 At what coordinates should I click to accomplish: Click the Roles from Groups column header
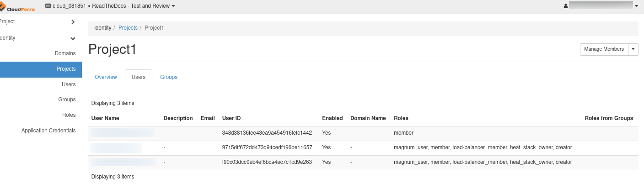click(x=609, y=118)
